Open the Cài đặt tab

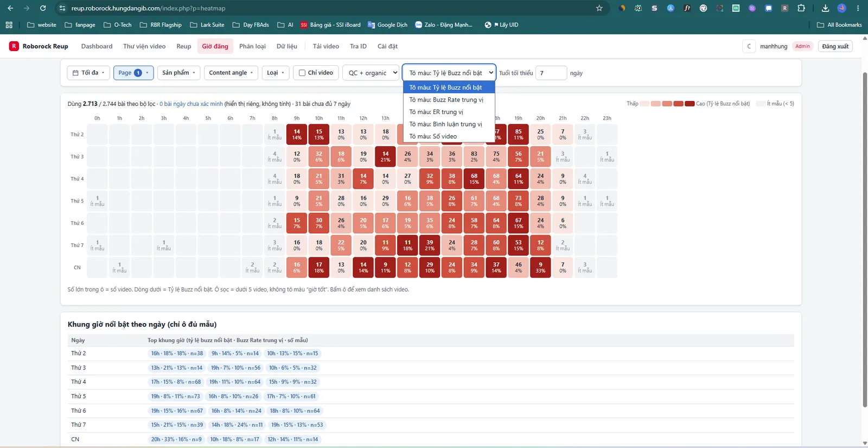387,46
